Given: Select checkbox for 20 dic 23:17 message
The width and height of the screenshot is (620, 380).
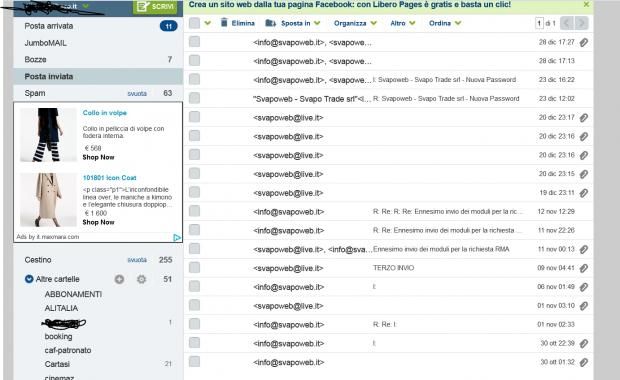Looking at the screenshot, I should click(x=194, y=117).
